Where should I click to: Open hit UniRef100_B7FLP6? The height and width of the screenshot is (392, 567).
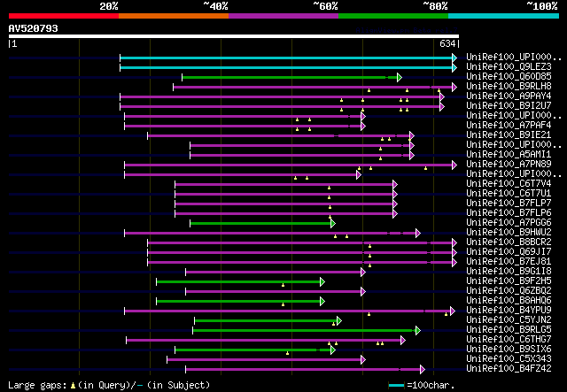click(509, 213)
